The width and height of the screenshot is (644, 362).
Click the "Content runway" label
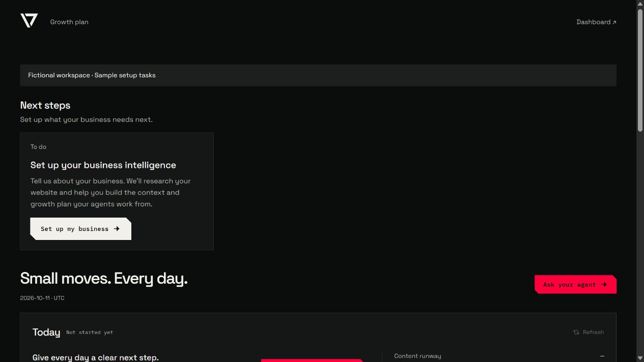(x=417, y=356)
